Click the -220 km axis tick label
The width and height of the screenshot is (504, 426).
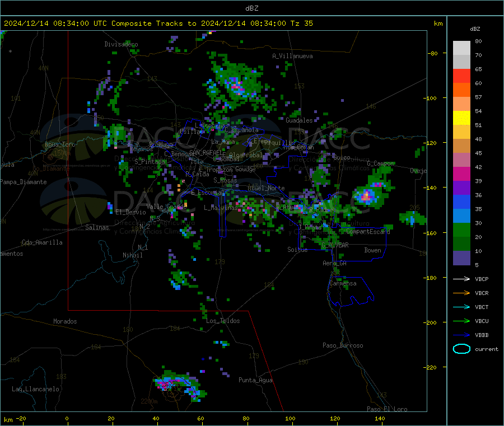431,368
